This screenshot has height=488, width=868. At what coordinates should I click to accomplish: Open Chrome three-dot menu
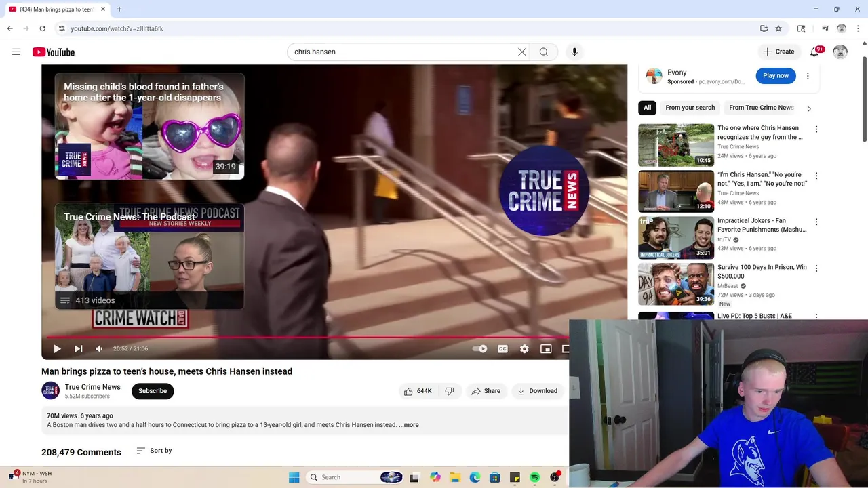[x=858, y=28]
